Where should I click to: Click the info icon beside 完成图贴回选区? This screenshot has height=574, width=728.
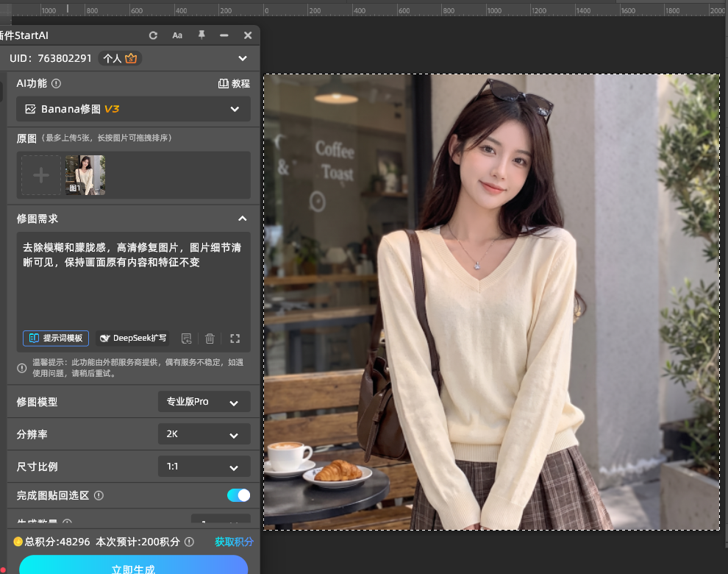pyautogui.click(x=99, y=496)
